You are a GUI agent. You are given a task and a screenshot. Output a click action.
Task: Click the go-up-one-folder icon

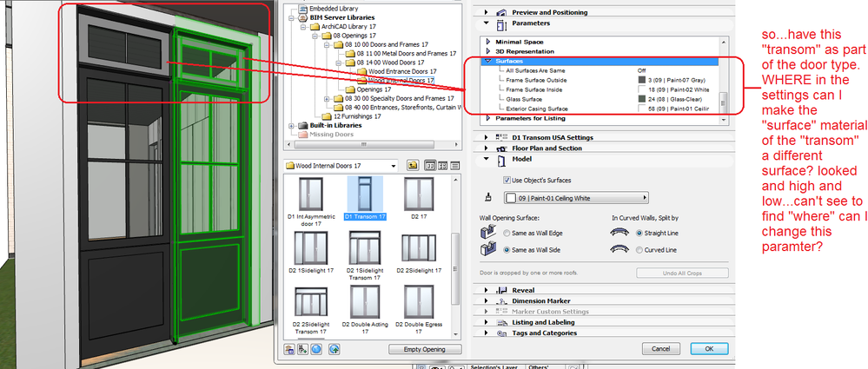pos(413,166)
